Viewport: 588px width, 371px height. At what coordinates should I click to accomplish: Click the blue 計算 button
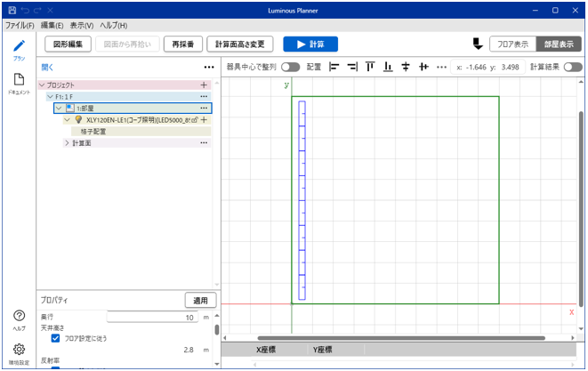[x=310, y=44]
